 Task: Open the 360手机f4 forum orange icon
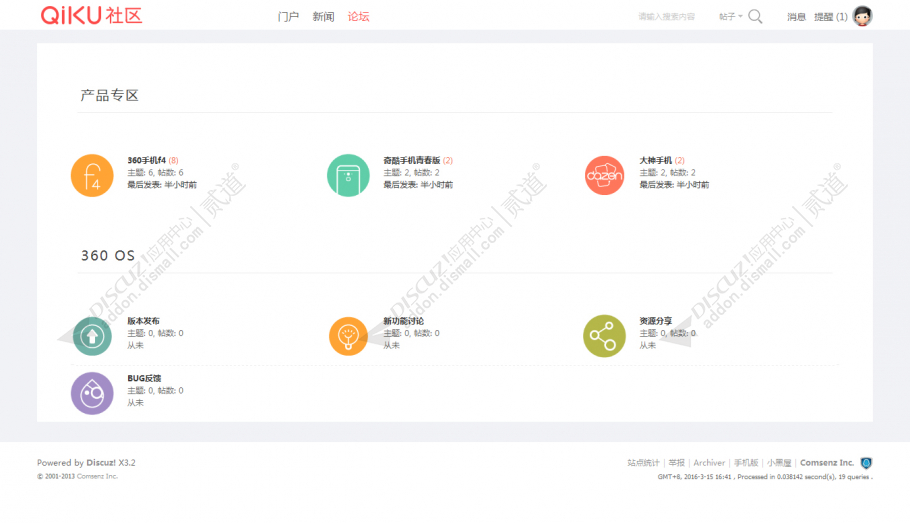(92, 175)
